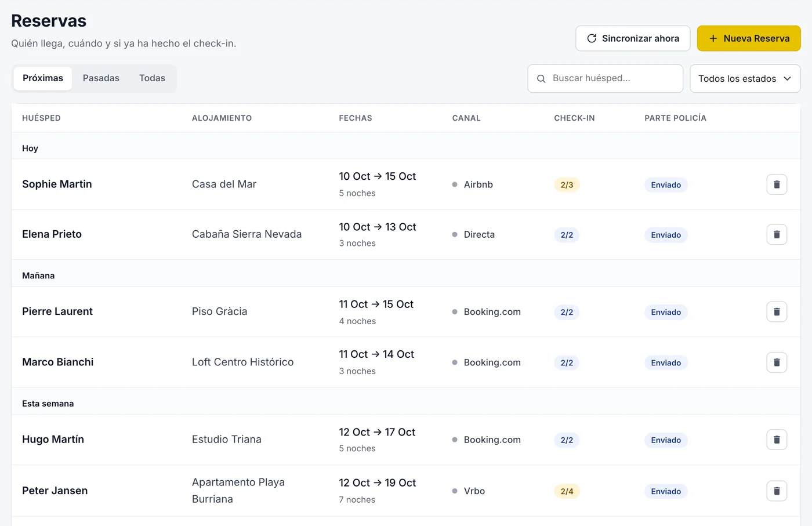Switch to the Todas tab

(152, 78)
